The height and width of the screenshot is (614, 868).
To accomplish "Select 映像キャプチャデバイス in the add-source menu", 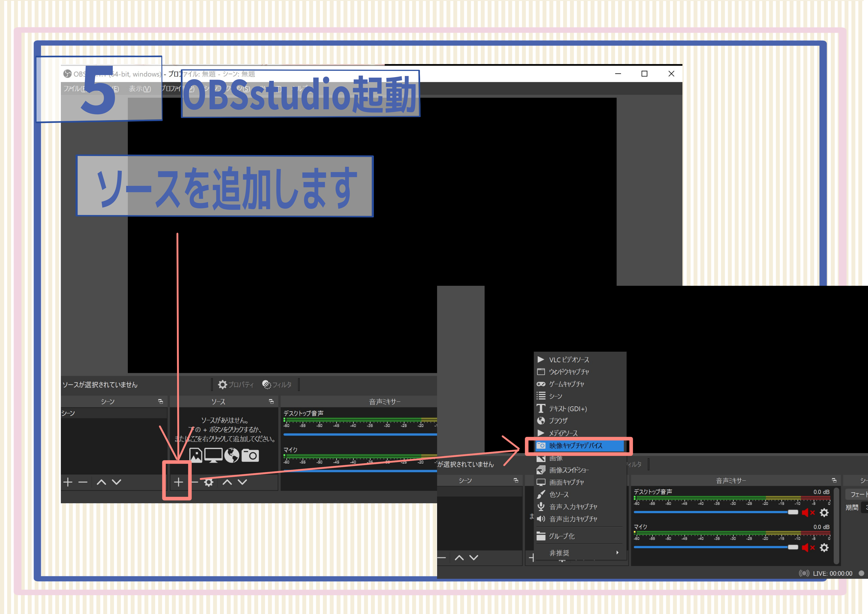I will pos(580,446).
